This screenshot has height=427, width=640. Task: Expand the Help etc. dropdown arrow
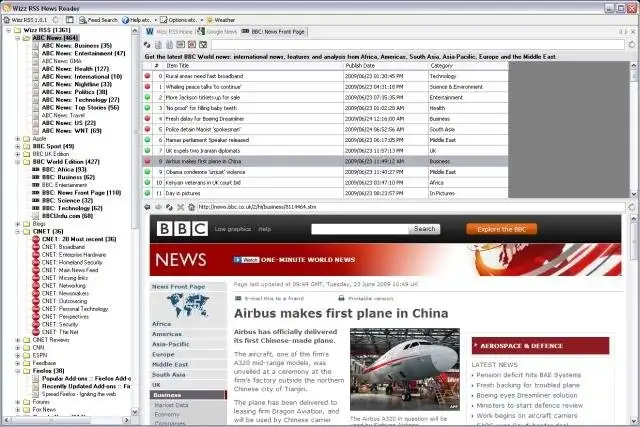pos(155,20)
